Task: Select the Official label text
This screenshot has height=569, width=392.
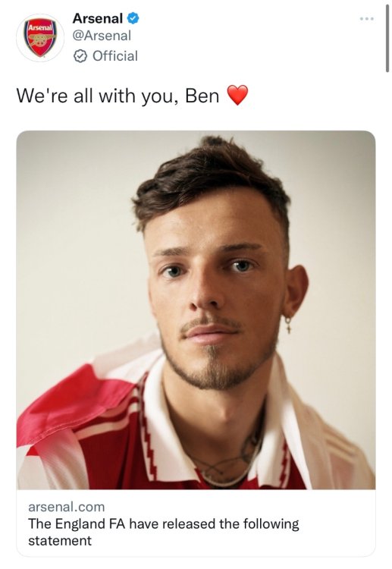Action: pos(115,56)
